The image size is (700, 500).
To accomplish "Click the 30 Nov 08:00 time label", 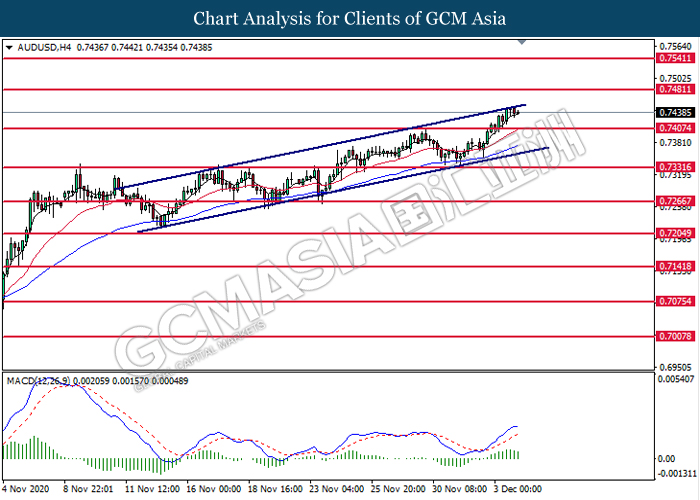I will (459, 489).
